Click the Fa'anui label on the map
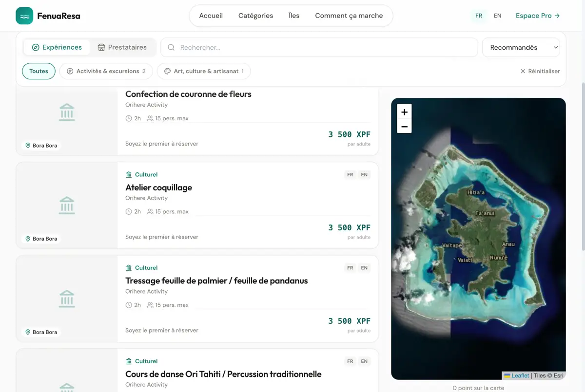Viewport: 585px width, 392px height. [485, 214]
